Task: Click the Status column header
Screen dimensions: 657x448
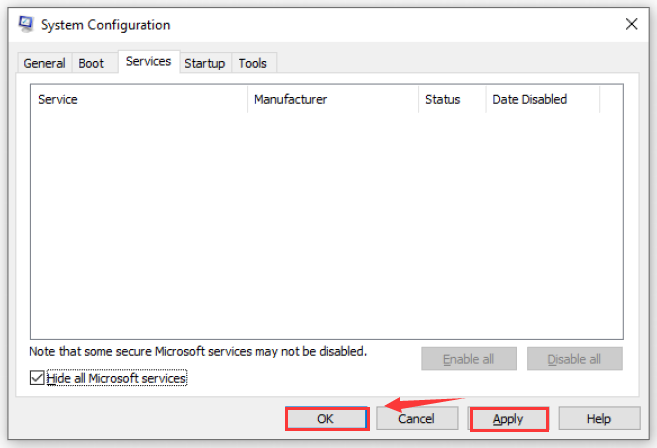Action: (x=452, y=99)
